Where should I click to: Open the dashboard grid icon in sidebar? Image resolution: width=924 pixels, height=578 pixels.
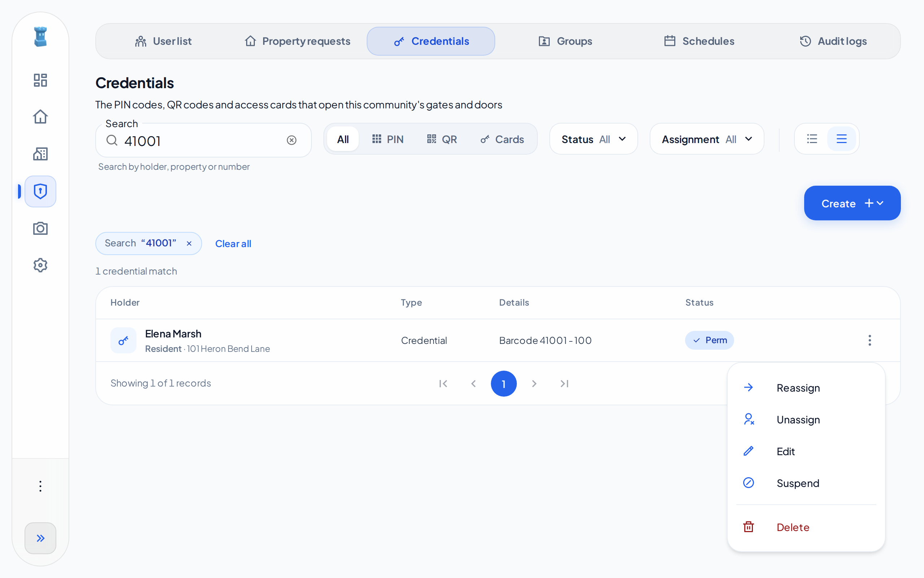coord(40,80)
